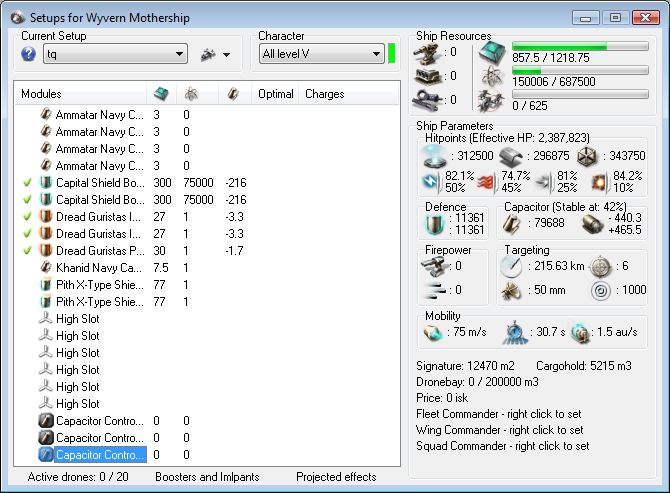Toggle Dread Guristas P... module checkmark
670x493 pixels.
27,251
